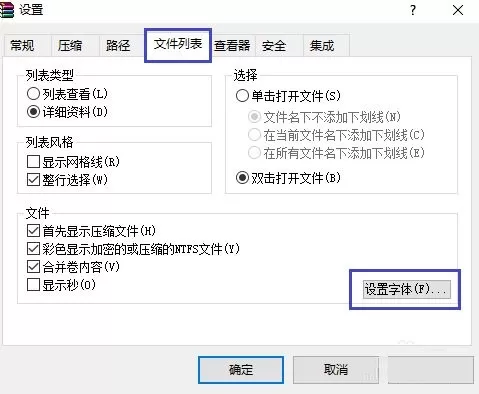479x394 pixels.
Task: Switch to the 集成 tab
Action: [x=322, y=45]
